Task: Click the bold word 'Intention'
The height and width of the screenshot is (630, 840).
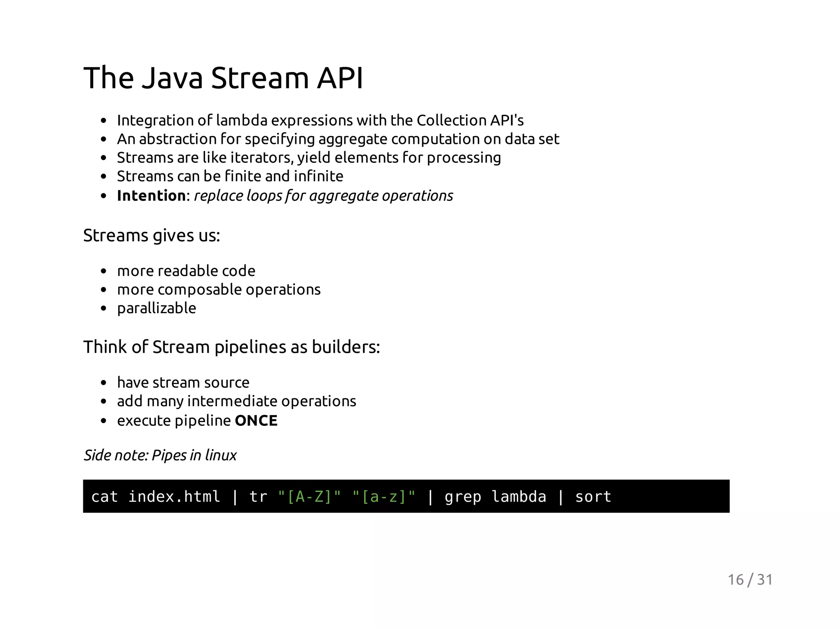Action: click(x=151, y=196)
